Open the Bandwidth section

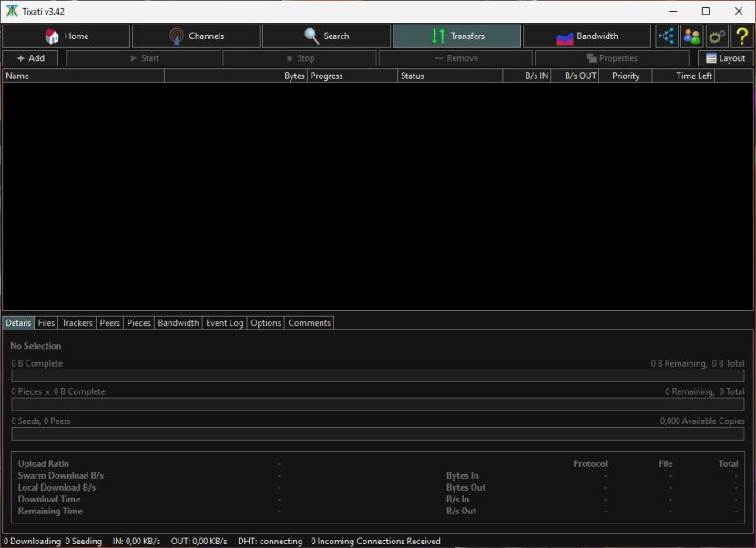(587, 36)
